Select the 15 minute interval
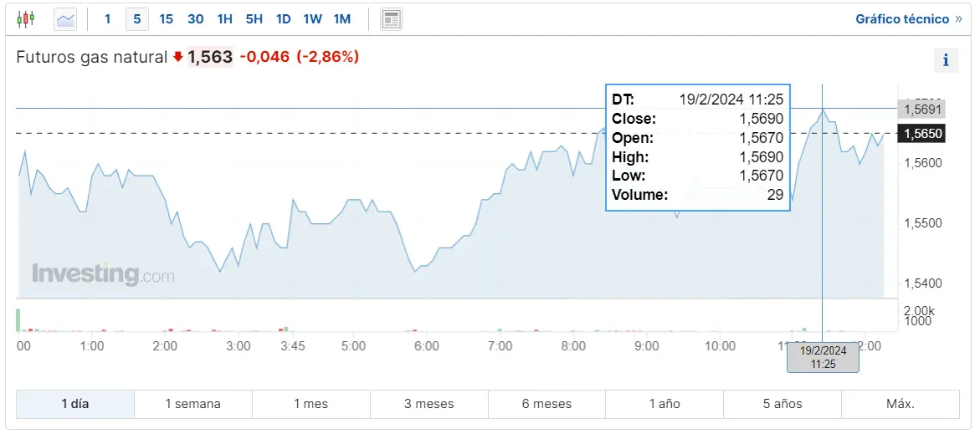980x439 pixels. (x=166, y=18)
